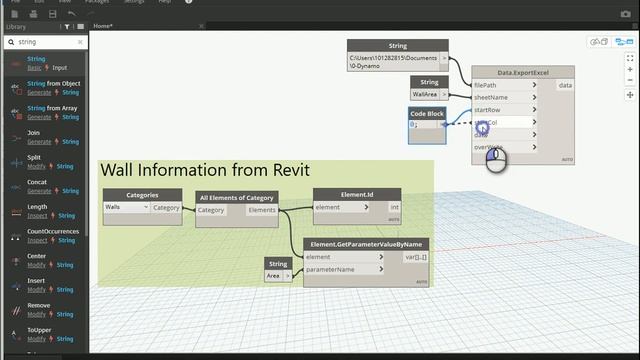Select the 'Wall Information from Revit' group title
The width and height of the screenshot is (640, 360).
(205, 170)
